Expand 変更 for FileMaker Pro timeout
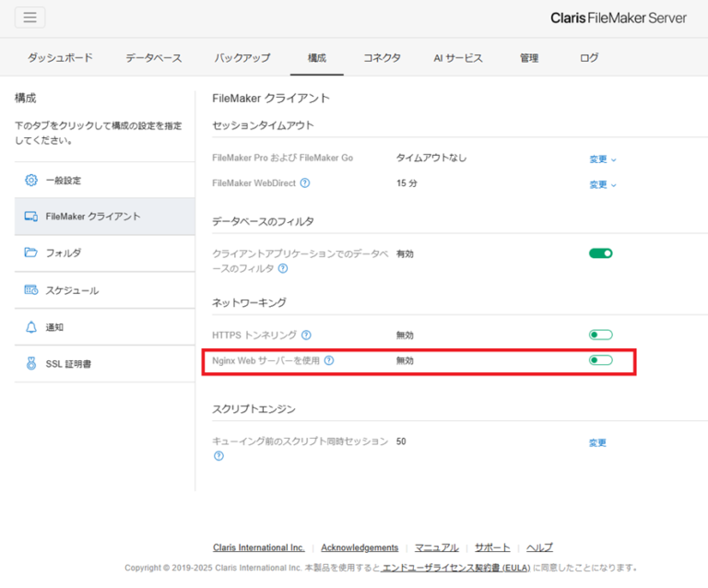The width and height of the screenshot is (708, 588). [602, 159]
